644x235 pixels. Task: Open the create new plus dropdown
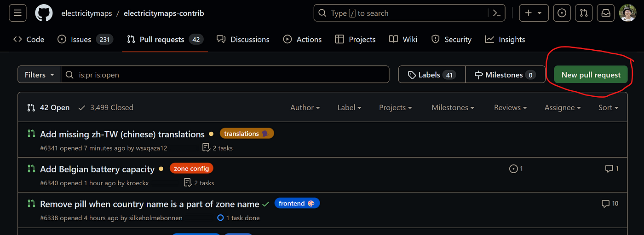pyautogui.click(x=533, y=13)
